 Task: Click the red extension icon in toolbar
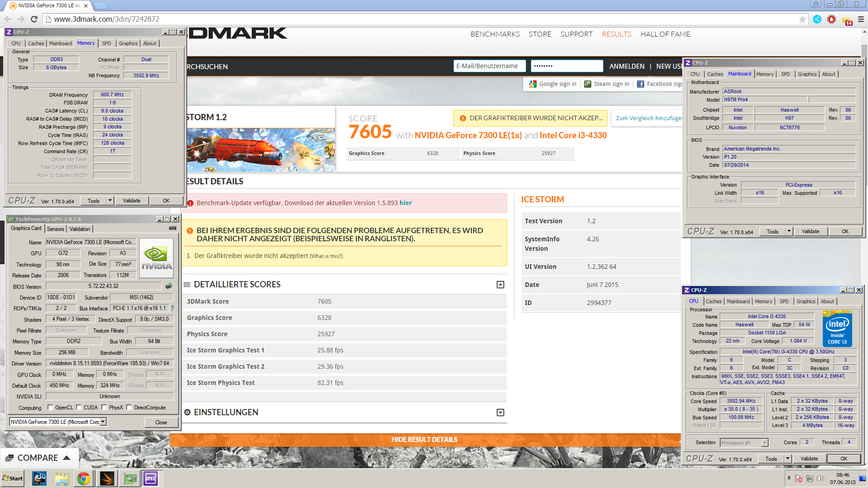click(831, 19)
